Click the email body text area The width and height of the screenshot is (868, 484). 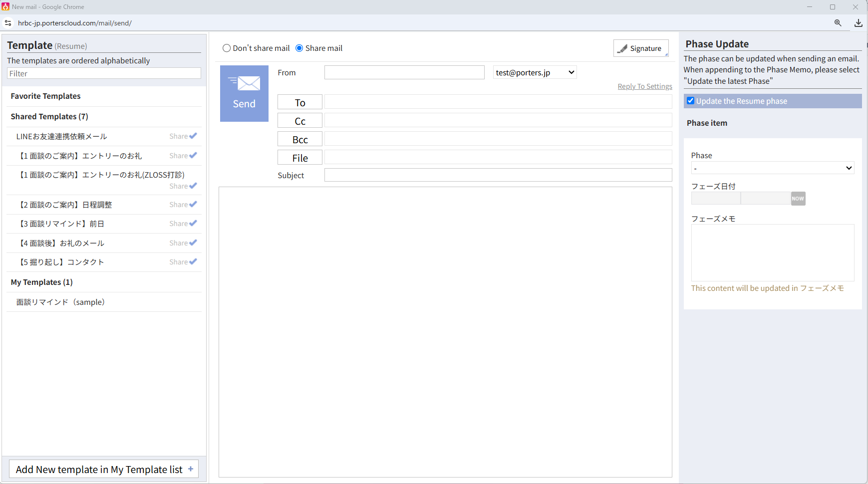click(x=445, y=332)
